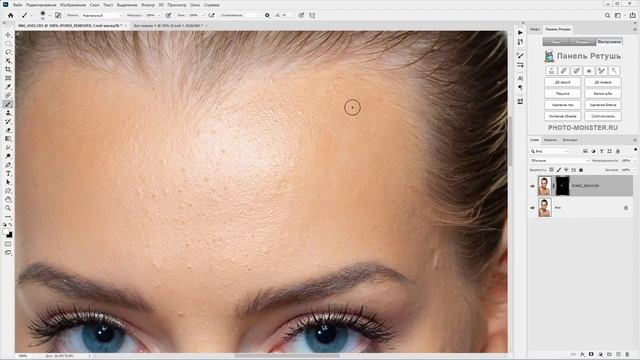
Task: Select the Crop tool
Action: (x=8, y=69)
